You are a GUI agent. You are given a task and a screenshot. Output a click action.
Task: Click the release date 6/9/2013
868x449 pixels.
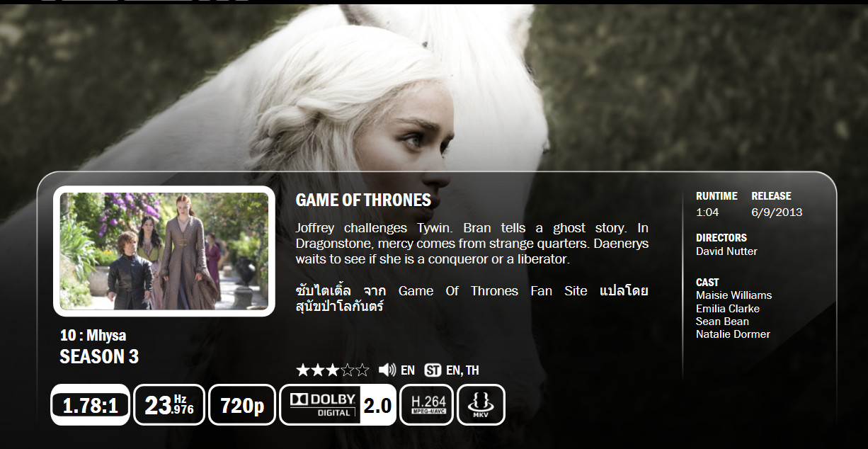(x=777, y=212)
